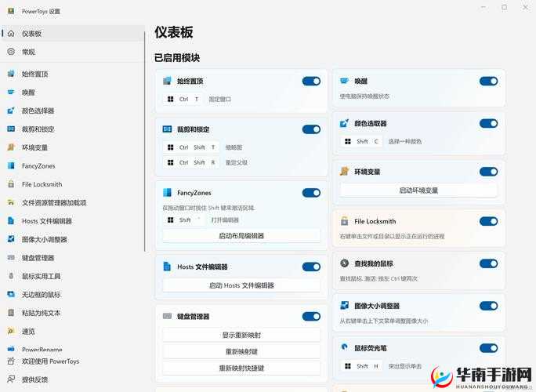536x392 pixels.
Task: Open 仪表板 in the sidebar
Action: [x=72, y=34]
